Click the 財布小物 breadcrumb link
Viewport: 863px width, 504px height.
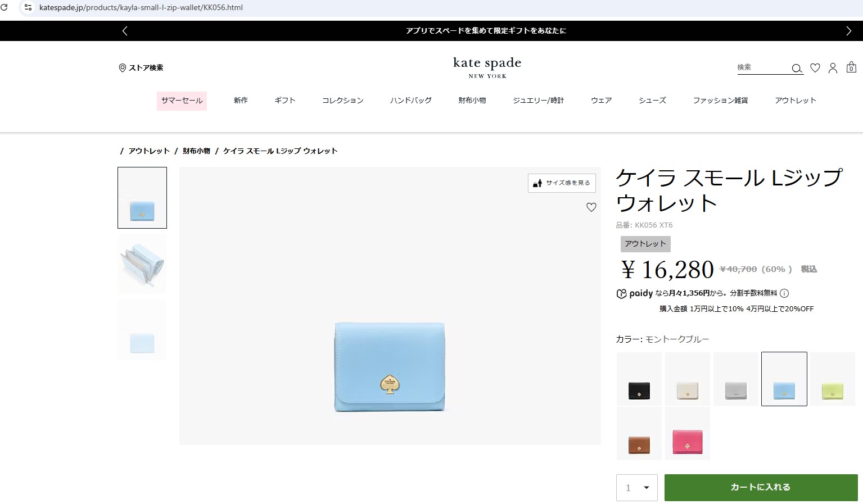point(196,151)
